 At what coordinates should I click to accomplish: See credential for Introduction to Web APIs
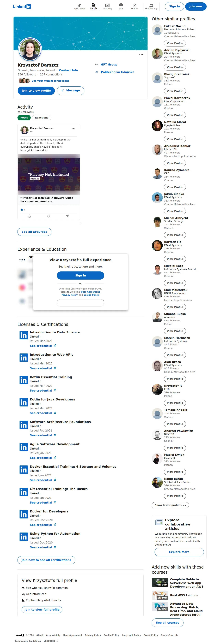43,368
